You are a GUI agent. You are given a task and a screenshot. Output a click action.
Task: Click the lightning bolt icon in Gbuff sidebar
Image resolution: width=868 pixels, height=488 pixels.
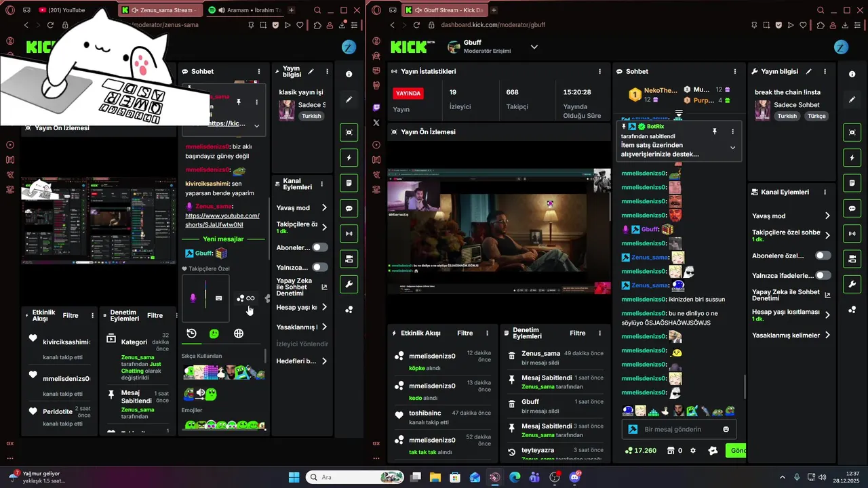(852, 158)
